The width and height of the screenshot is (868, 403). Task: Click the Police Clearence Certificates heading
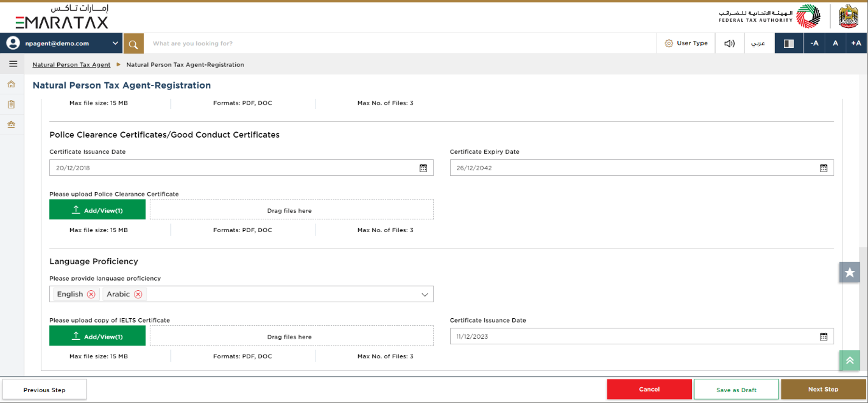pos(164,135)
